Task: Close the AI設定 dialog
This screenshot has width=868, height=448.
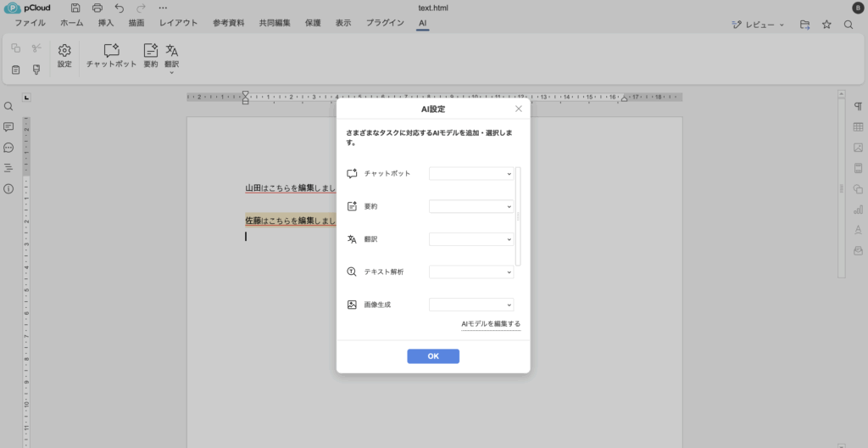Action: [519, 109]
